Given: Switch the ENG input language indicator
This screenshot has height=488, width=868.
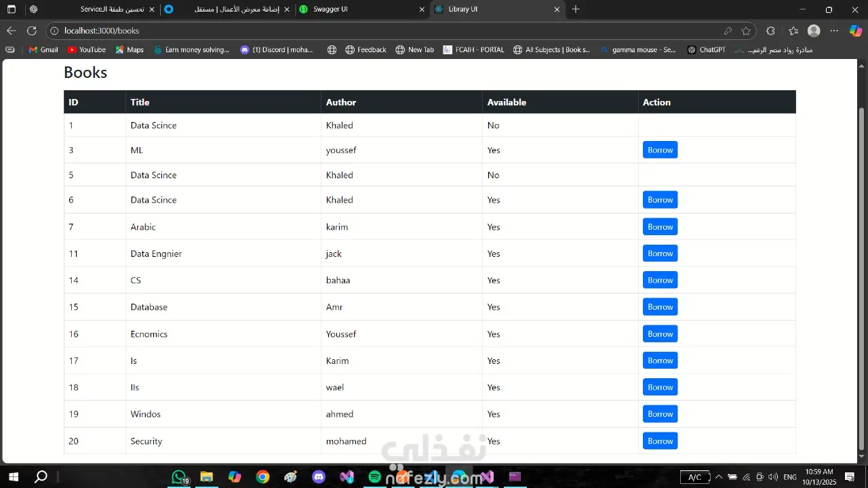Looking at the screenshot, I should tap(790, 477).
